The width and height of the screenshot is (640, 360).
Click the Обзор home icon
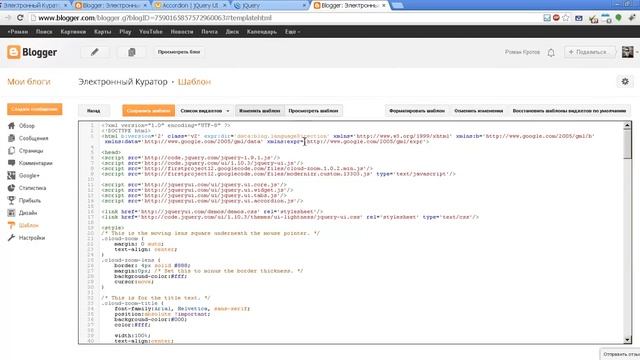tap(11, 126)
